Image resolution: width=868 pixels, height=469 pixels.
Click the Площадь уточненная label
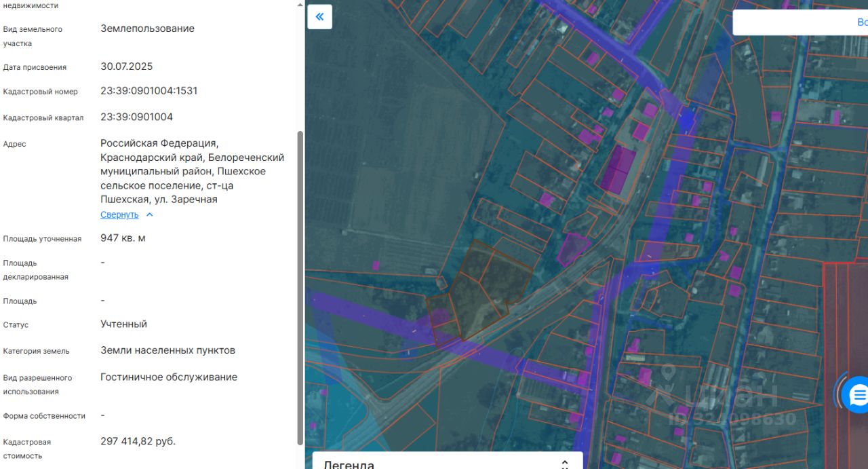coord(42,239)
